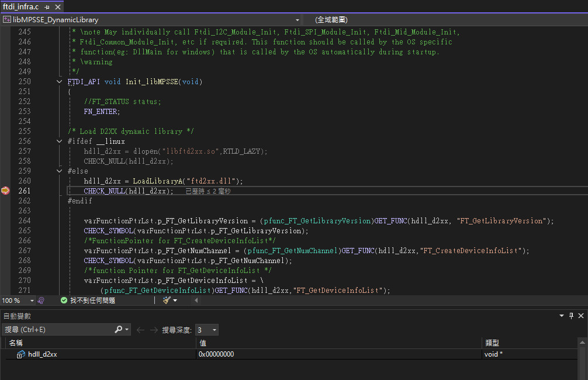Close the Autos window panel
The image size is (588, 380).
click(x=580, y=316)
